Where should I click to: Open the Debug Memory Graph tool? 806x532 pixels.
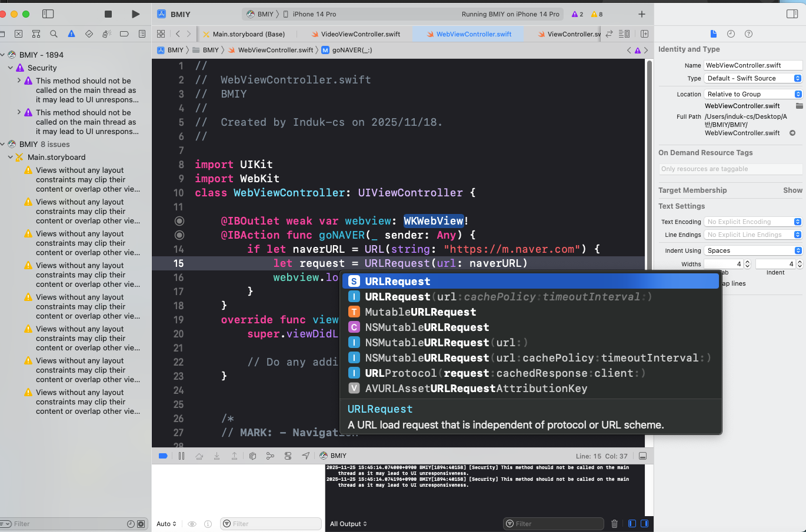point(270,456)
